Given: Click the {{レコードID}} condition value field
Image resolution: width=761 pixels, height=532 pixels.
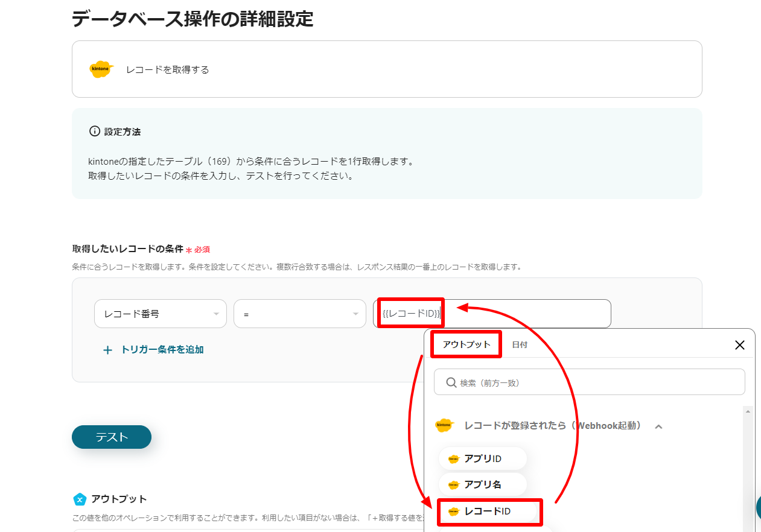Looking at the screenshot, I should click(492, 314).
